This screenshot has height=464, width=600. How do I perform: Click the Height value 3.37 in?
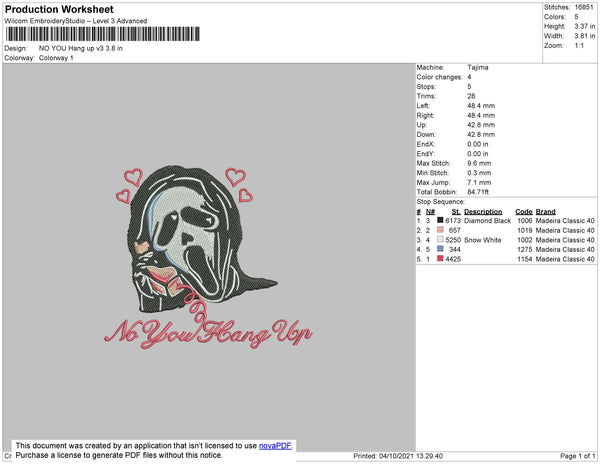click(585, 26)
